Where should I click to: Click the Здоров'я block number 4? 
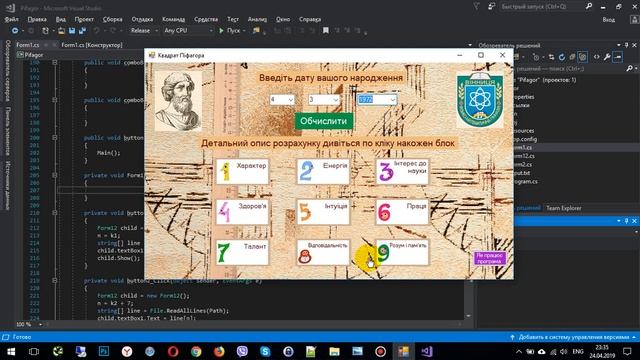pyautogui.click(x=242, y=212)
